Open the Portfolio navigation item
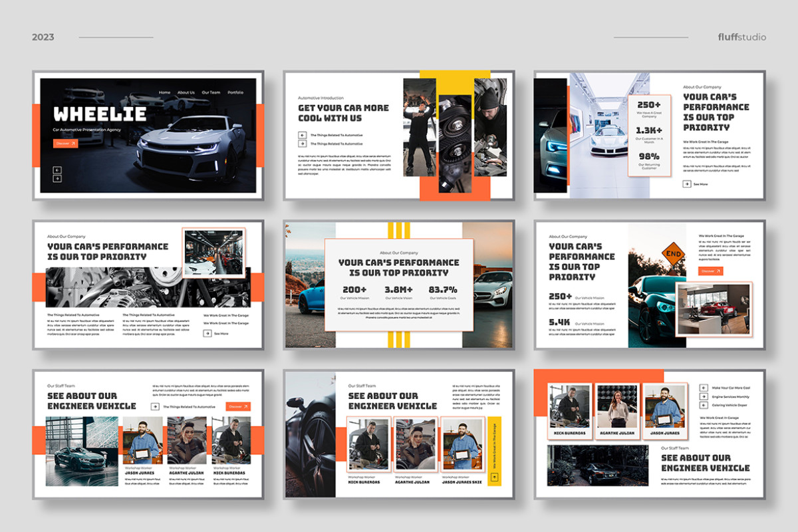Image resolution: width=798 pixels, height=532 pixels. tap(236, 92)
